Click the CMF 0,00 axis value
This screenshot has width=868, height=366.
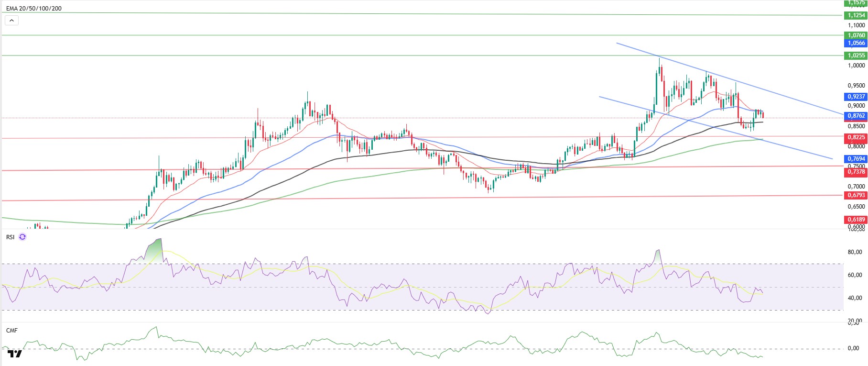coord(853,348)
